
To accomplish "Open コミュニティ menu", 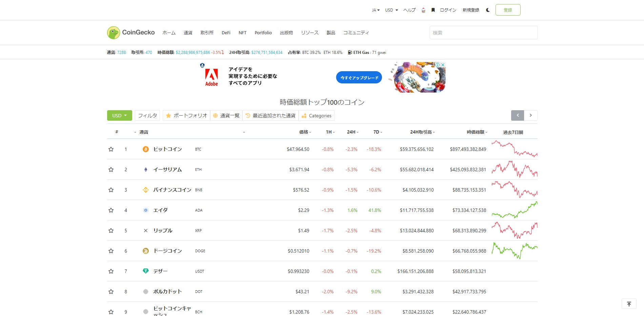I will (x=356, y=33).
